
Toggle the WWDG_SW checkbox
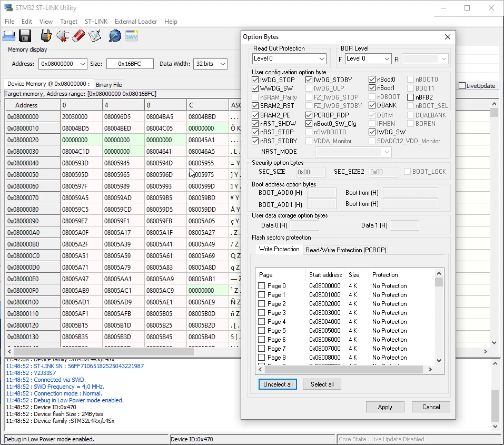(255, 88)
